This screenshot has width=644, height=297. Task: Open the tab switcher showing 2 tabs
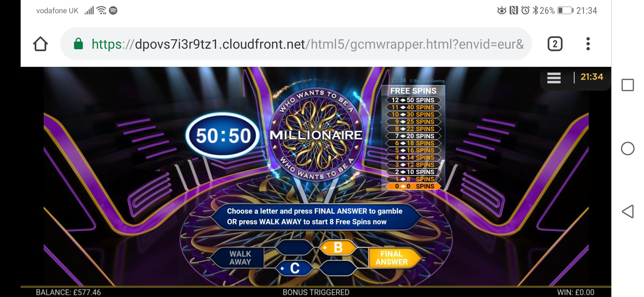point(555,44)
